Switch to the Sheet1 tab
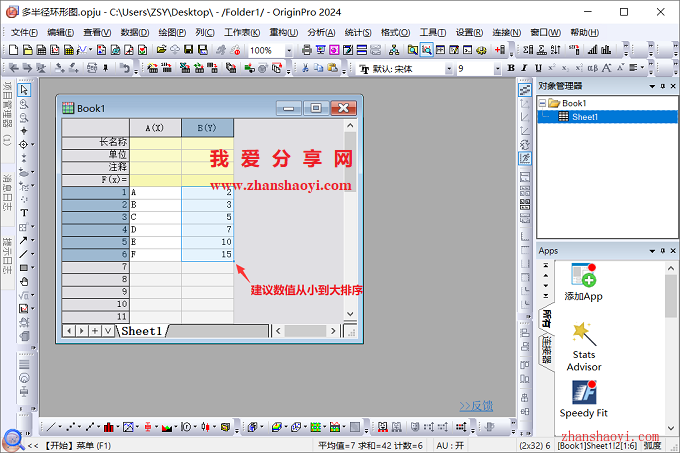680x453 pixels. pyautogui.click(x=141, y=331)
